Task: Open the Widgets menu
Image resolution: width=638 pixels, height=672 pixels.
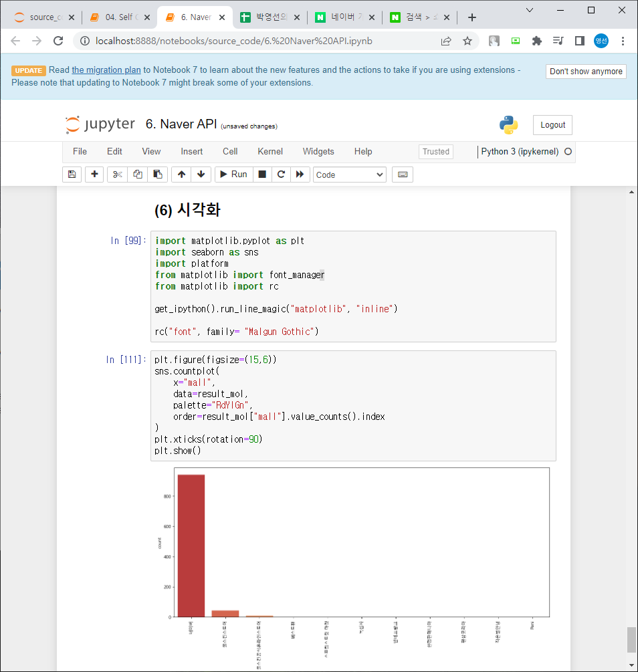Action: (x=318, y=151)
